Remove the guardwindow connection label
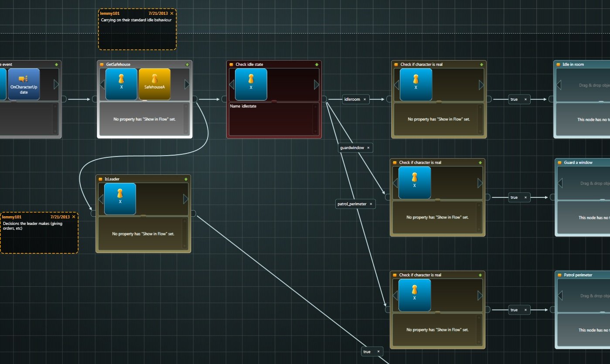 coord(368,148)
